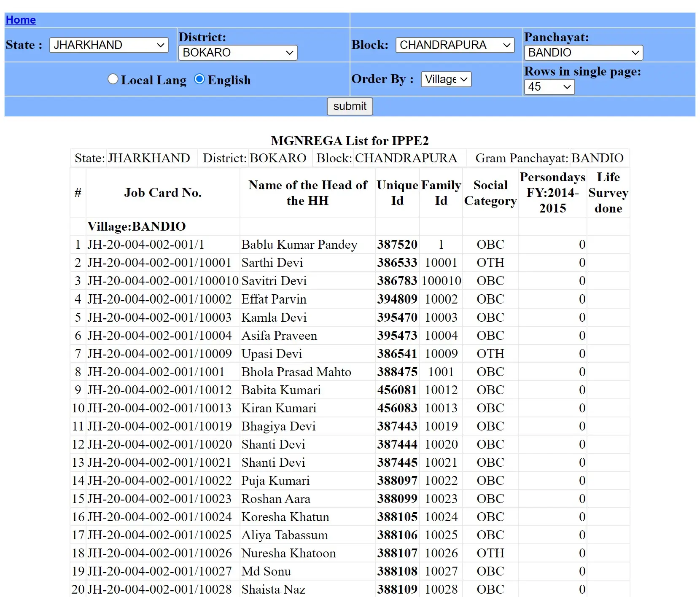The image size is (700, 597).
Task: Open the Rows in single page dropdown
Action: click(x=549, y=87)
